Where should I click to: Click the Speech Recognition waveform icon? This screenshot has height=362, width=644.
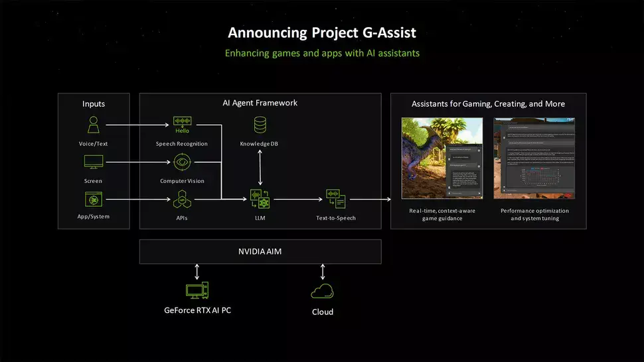(182, 125)
